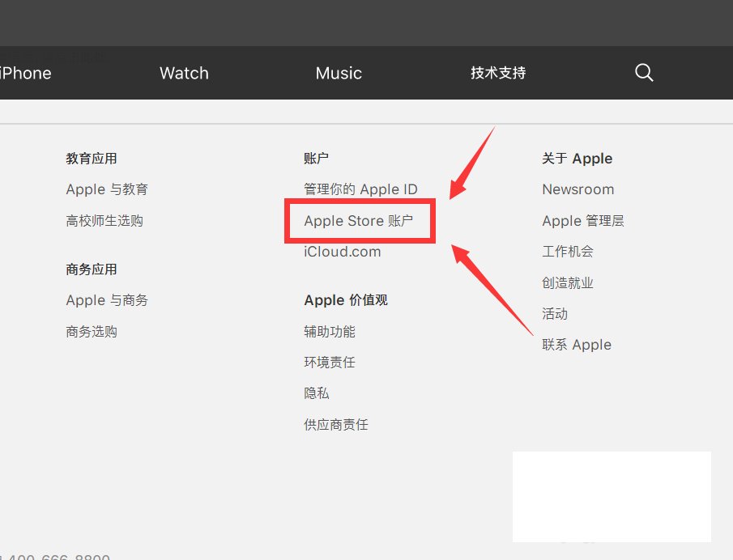Open the search magnifier icon

pos(644,73)
